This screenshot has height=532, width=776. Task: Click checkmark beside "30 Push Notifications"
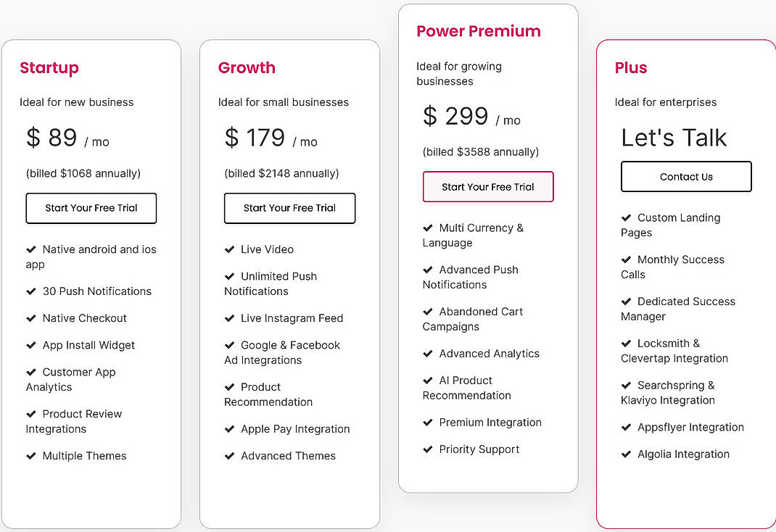pyautogui.click(x=30, y=291)
